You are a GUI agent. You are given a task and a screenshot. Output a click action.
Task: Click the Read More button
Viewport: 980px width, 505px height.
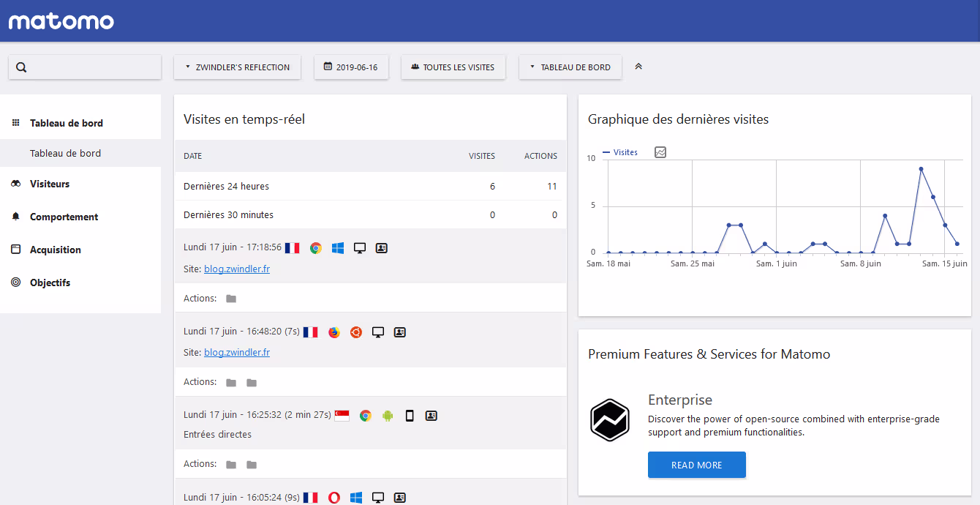click(696, 465)
